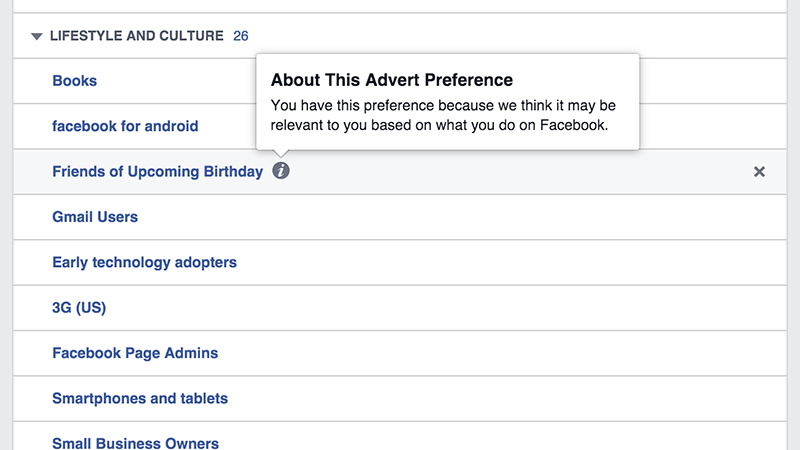The image size is (800, 450).
Task: Remove Friends of Upcoming Birthday with the X
Action: tap(759, 172)
